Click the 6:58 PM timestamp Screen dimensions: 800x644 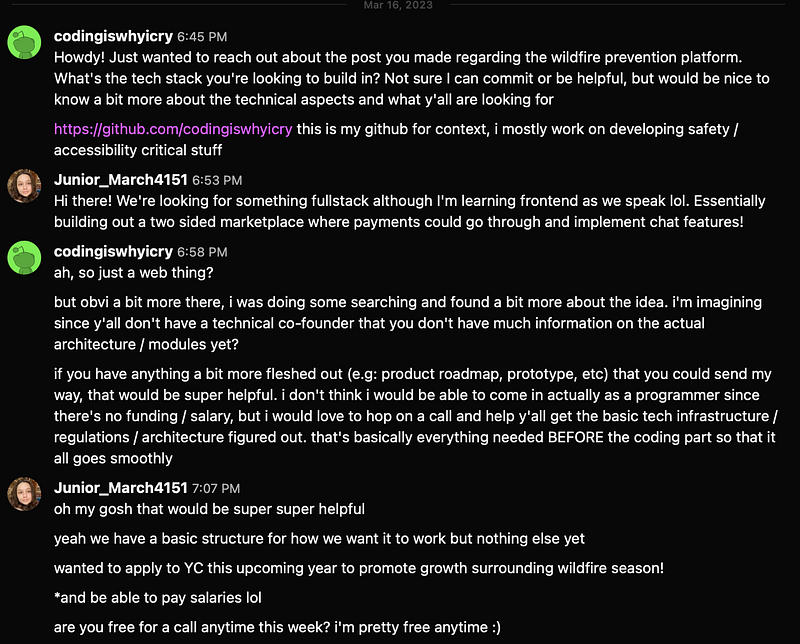click(202, 252)
